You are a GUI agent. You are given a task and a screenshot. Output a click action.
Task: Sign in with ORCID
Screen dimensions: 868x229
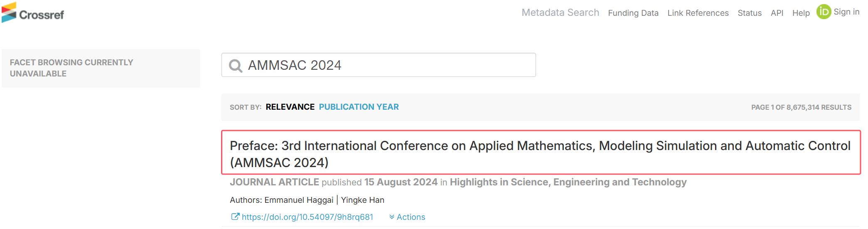click(x=846, y=12)
